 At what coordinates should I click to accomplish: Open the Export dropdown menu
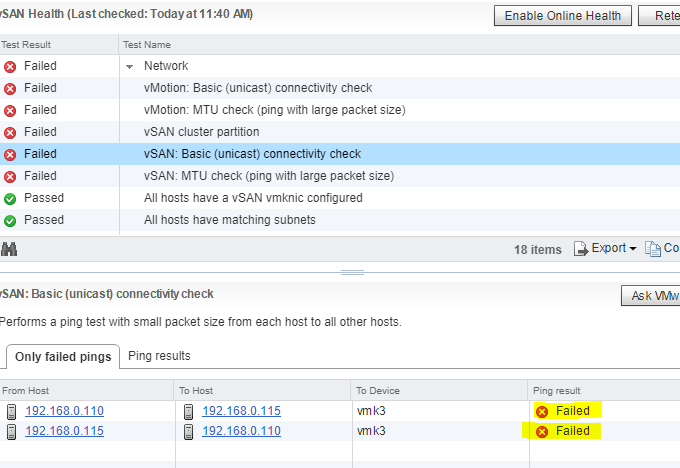pyautogui.click(x=633, y=249)
